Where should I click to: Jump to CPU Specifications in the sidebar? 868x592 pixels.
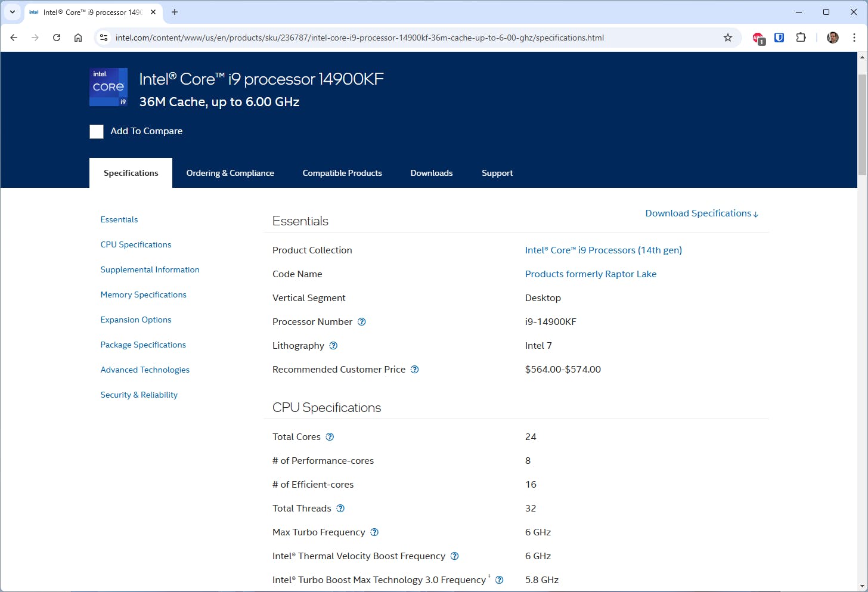click(x=136, y=244)
